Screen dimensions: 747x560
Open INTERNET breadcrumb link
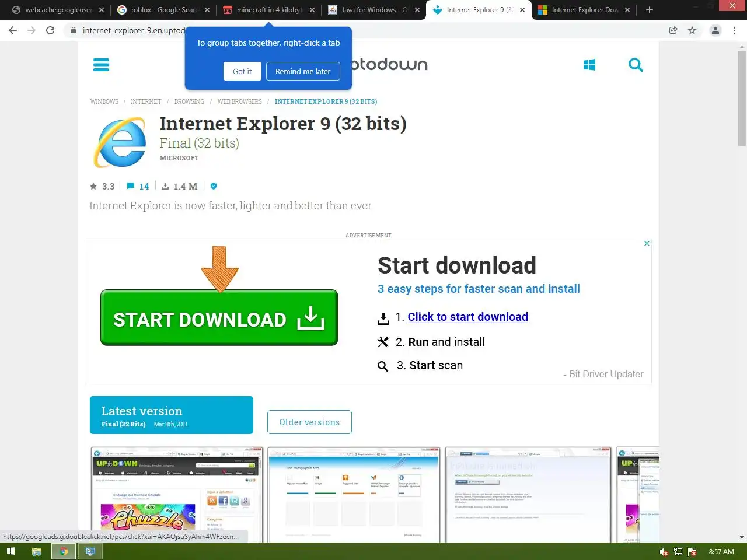click(x=146, y=101)
